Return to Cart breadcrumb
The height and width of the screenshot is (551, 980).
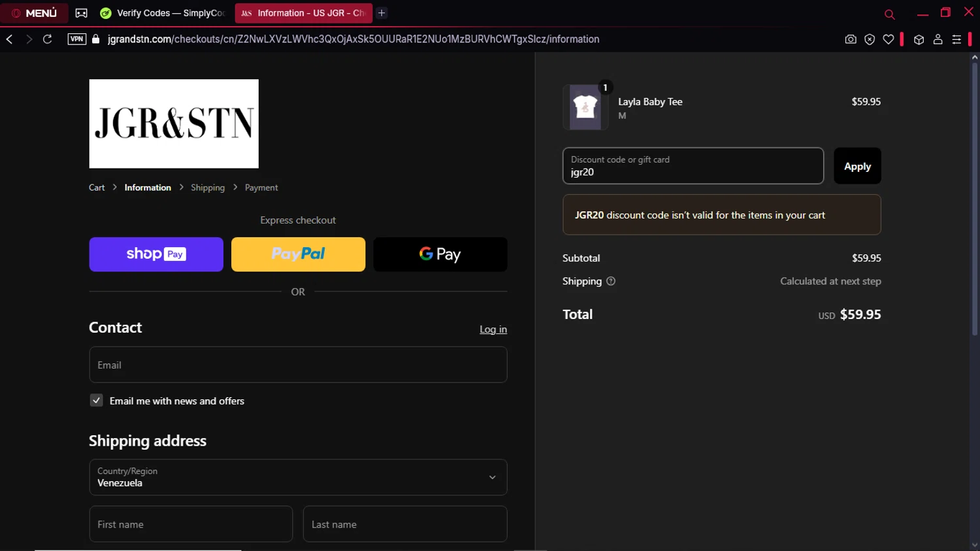point(97,188)
